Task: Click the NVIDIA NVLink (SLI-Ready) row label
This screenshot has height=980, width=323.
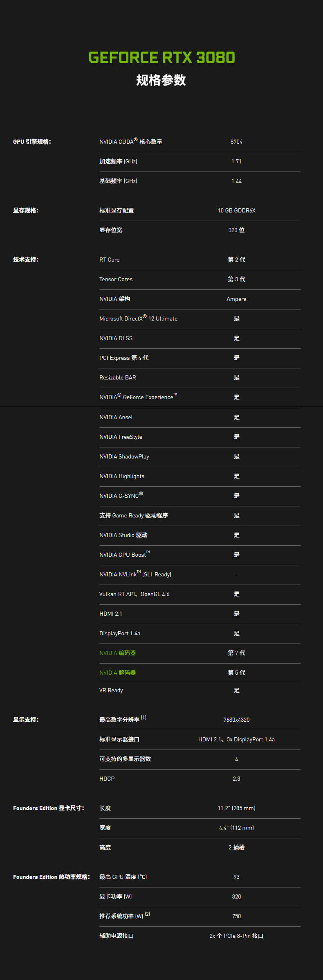Action: pyautogui.click(x=135, y=574)
